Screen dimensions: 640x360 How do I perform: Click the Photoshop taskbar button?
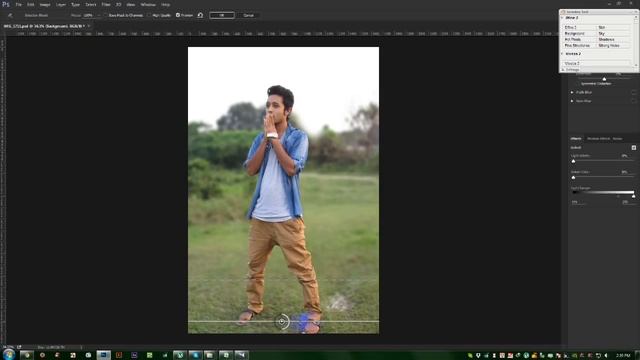(x=104, y=355)
